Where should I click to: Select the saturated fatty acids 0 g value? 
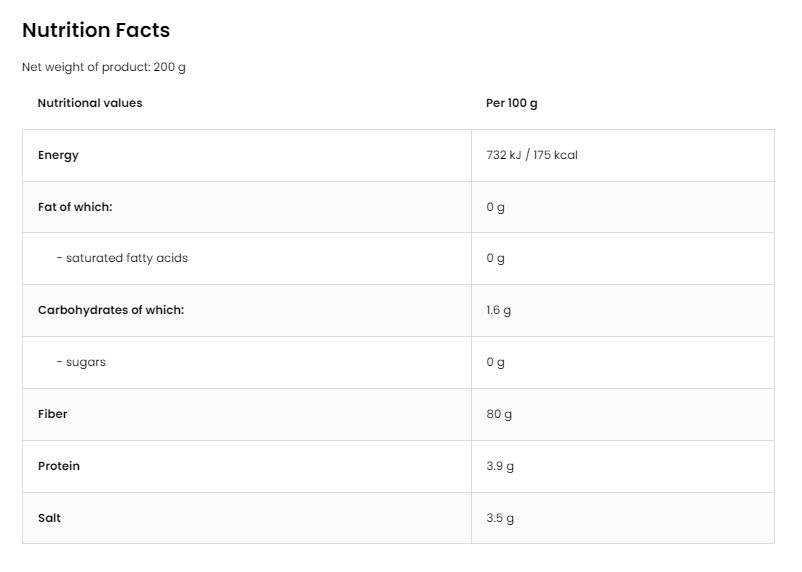pos(495,258)
